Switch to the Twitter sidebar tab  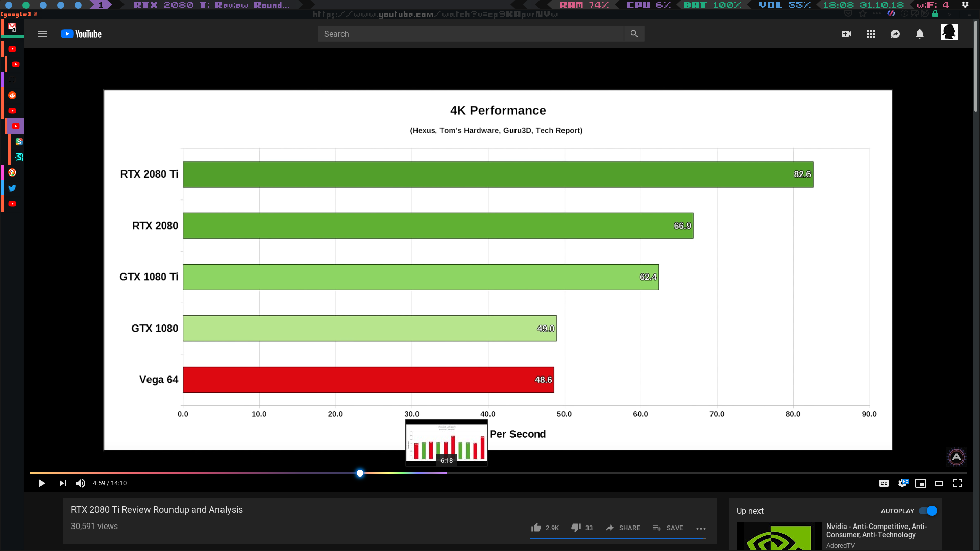12,188
